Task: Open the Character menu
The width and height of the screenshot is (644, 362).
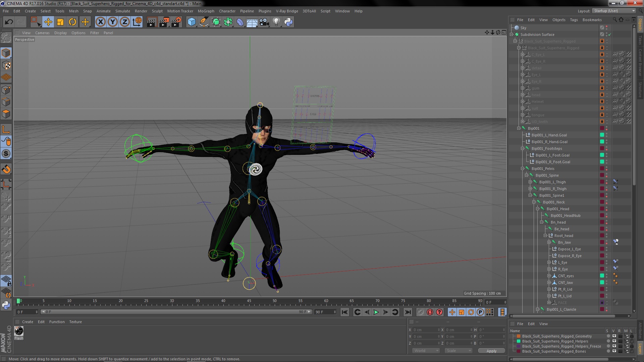Action: [227, 11]
